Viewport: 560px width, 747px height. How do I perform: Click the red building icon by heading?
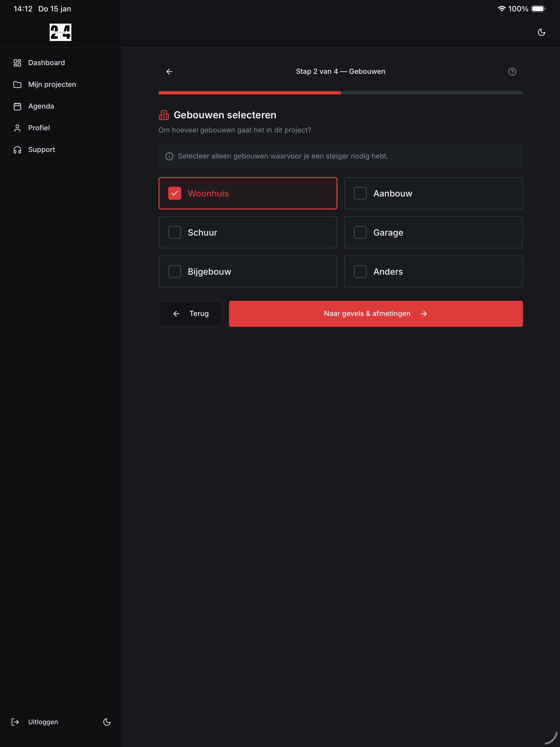pyautogui.click(x=164, y=115)
